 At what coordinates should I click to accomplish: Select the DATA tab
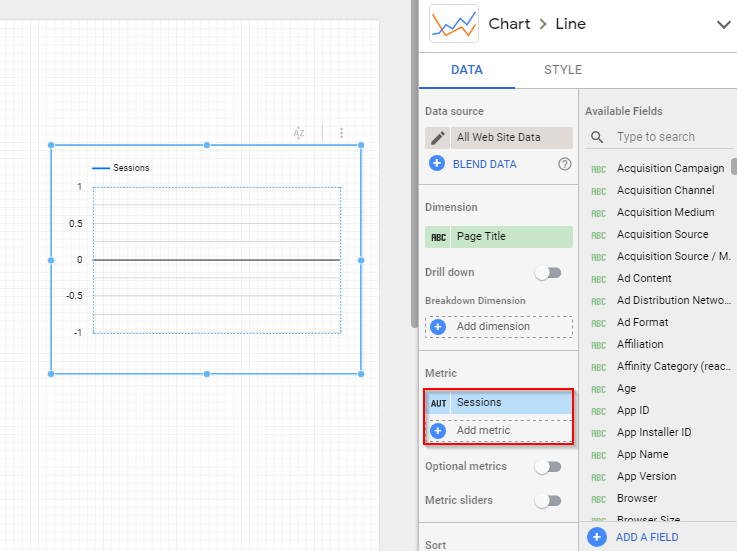(467, 70)
